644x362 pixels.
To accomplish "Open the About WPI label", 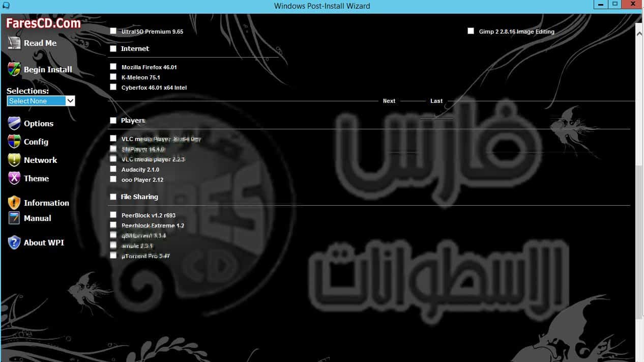I will pyautogui.click(x=44, y=242).
